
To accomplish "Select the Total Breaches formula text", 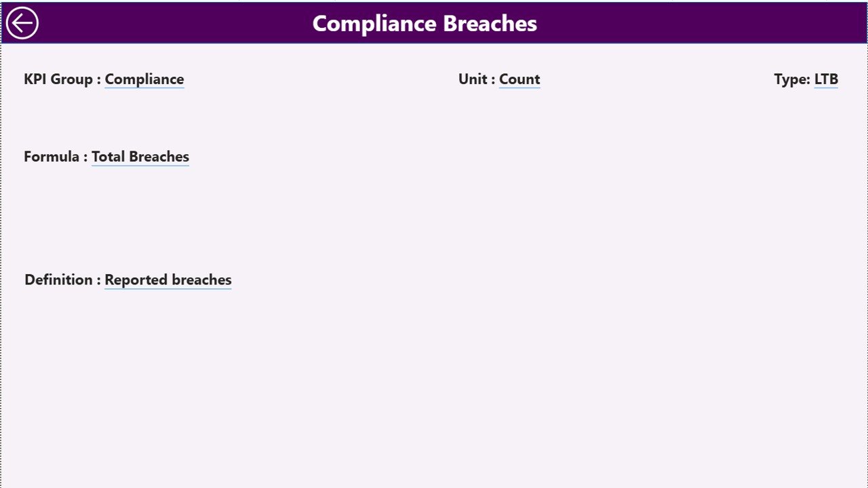I will point(140,157).
